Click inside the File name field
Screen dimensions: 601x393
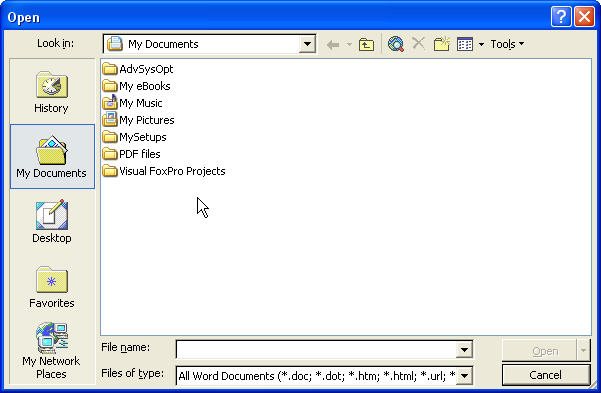coord(316,349)
